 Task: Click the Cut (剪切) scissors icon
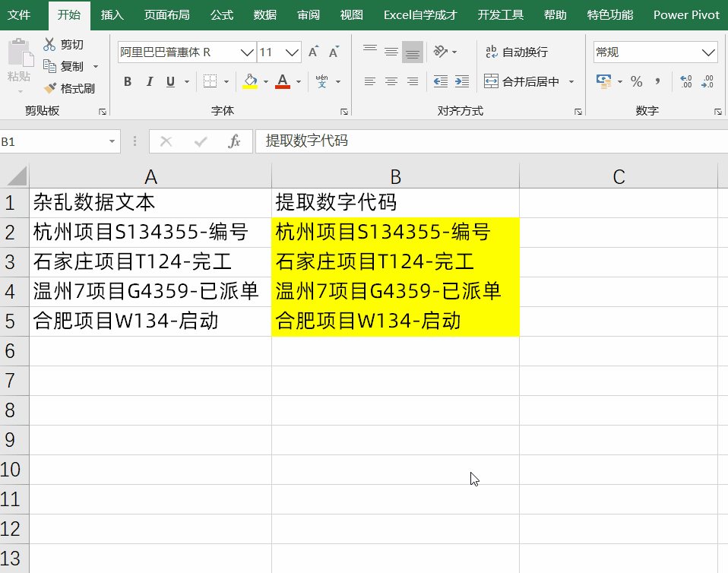(49, 45)
